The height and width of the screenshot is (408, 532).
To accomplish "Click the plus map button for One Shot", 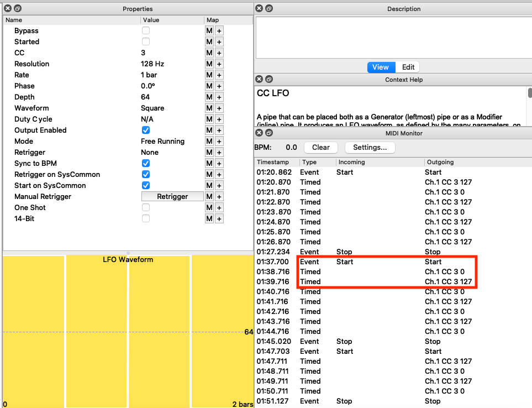I will [x=219, y=208].
